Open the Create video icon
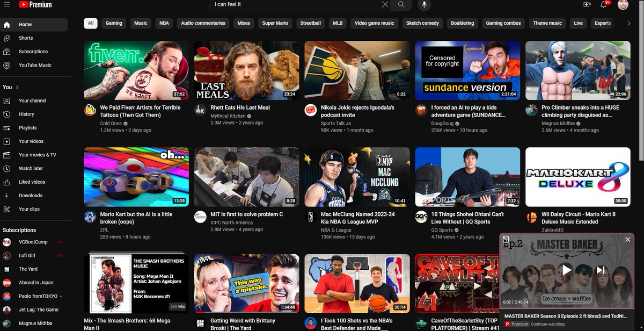This screenshot has height=331, width=644. click(587, 4)
